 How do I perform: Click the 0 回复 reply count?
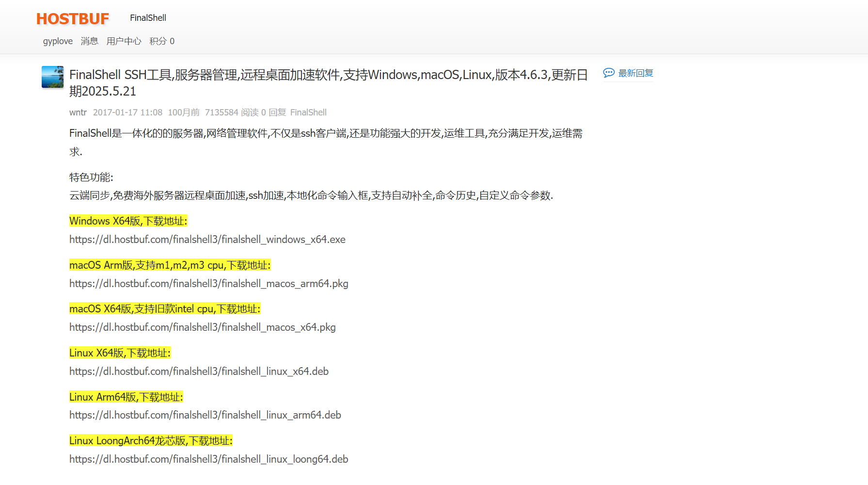pyautogui.click(x=274, y=113)
